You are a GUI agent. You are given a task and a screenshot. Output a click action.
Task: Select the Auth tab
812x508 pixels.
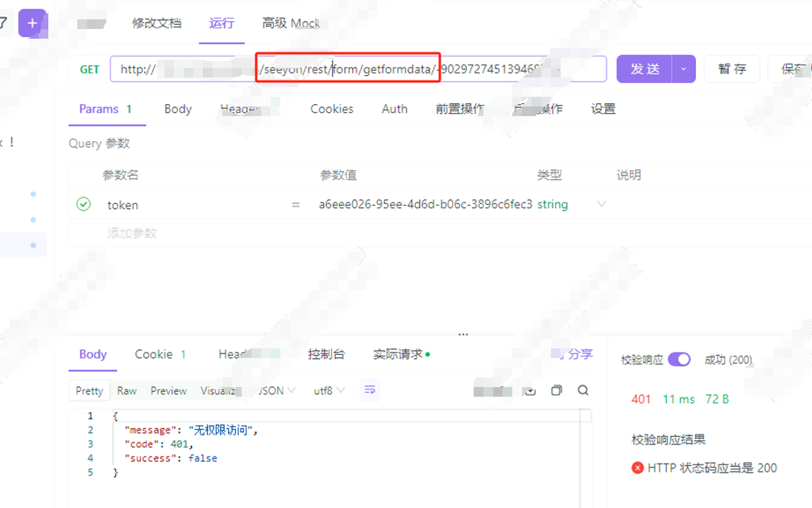pos(395,109)
